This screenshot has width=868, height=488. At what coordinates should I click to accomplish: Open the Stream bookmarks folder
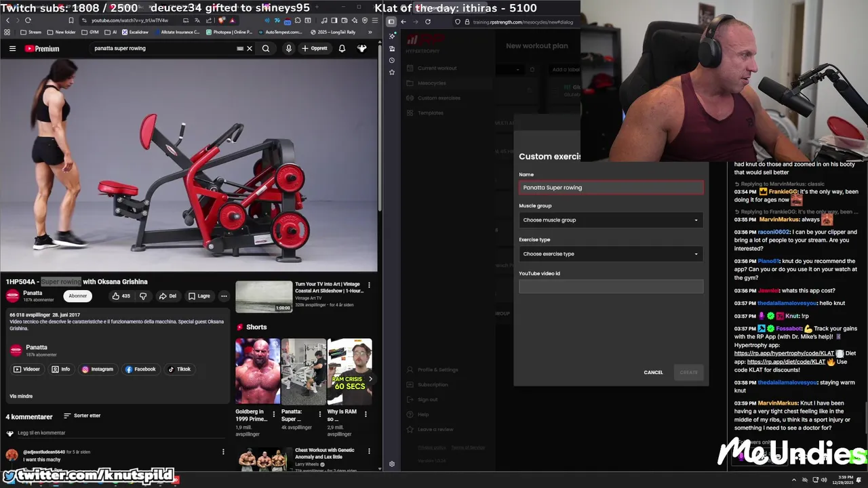coord(31,32)
